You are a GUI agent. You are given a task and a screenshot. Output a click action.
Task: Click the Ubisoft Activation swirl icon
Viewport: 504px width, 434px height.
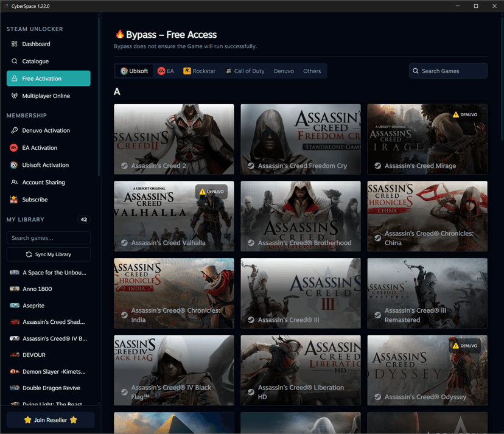(x=15, y=165)
